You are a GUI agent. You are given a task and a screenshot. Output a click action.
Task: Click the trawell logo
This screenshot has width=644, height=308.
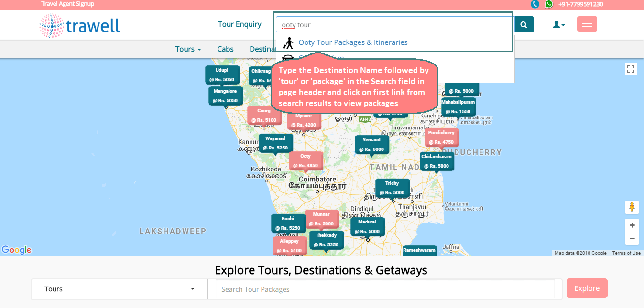click(80, 25)
